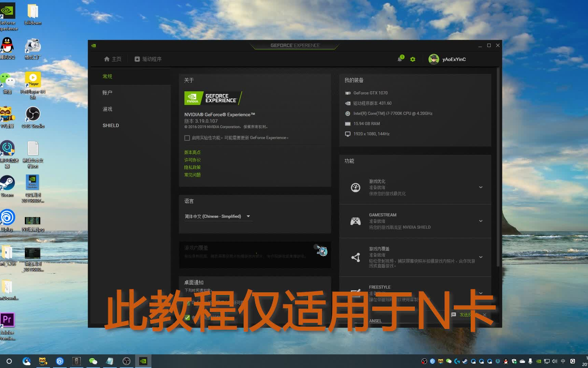Select the 游戏优化 feature icon
This screenshot has height=368, width=588.
355,187
